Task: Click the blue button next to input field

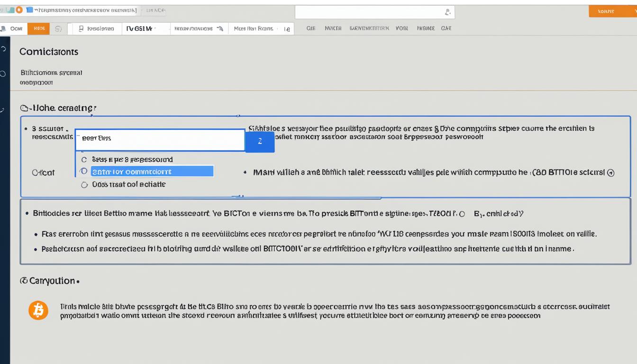Action: click(260, 142)
